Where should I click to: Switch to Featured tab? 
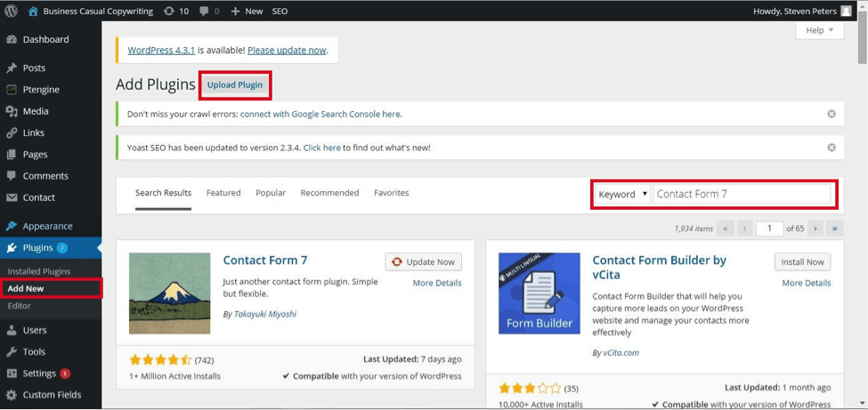click(x=223, y=193)
